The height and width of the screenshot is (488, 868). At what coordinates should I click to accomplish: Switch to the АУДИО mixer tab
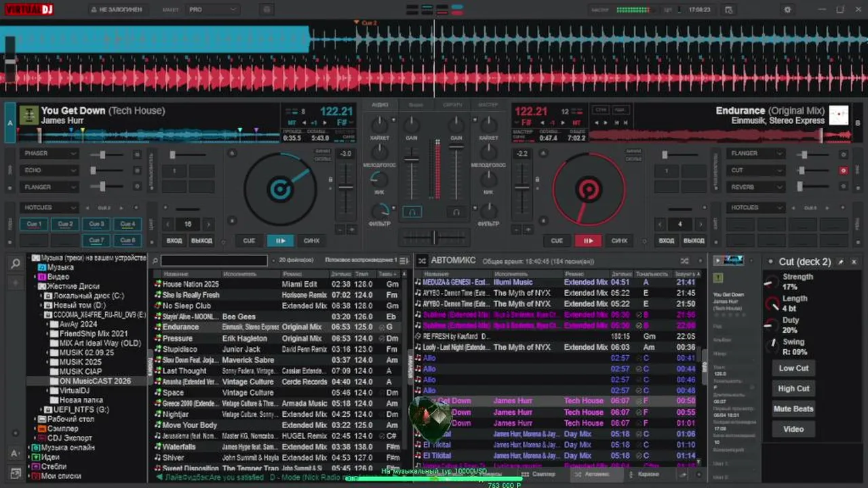tap(380, 105)
